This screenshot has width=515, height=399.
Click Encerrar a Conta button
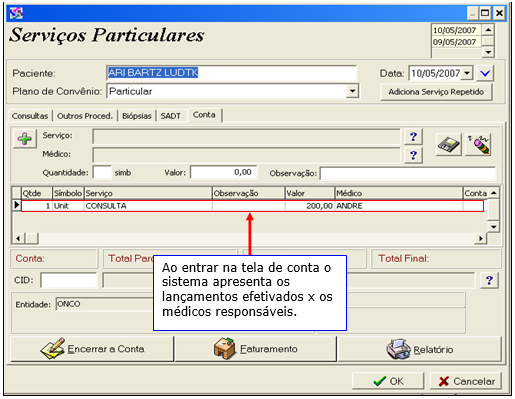[x=92, y=349]
